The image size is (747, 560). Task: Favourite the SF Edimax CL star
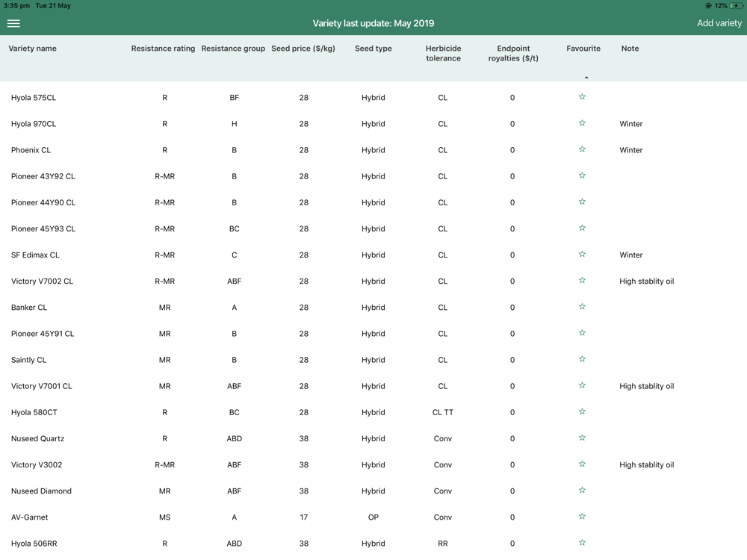click(x=582, y=254)
